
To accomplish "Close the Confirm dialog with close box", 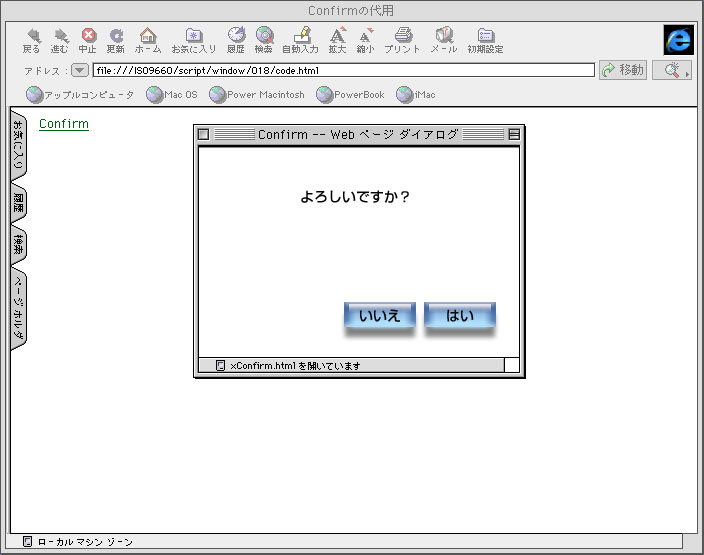I will 203,134.
